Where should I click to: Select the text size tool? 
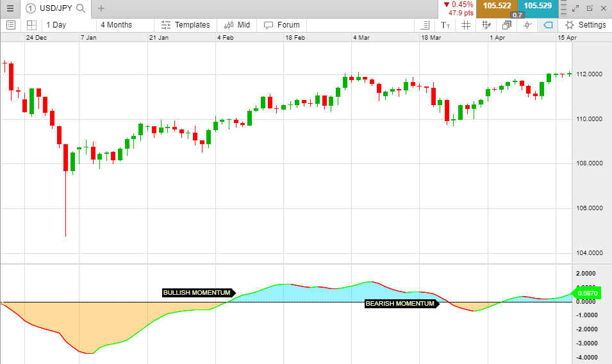point(445,26)
